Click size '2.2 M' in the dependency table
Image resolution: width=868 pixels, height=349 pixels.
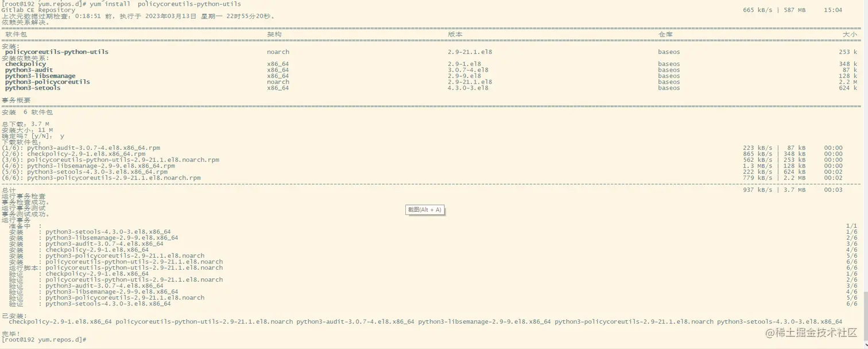(848, 82)
